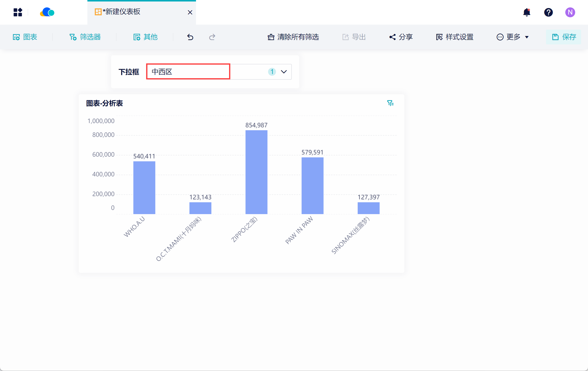Open the 其他 components menu
588x371 pixels.
(145, 37)
